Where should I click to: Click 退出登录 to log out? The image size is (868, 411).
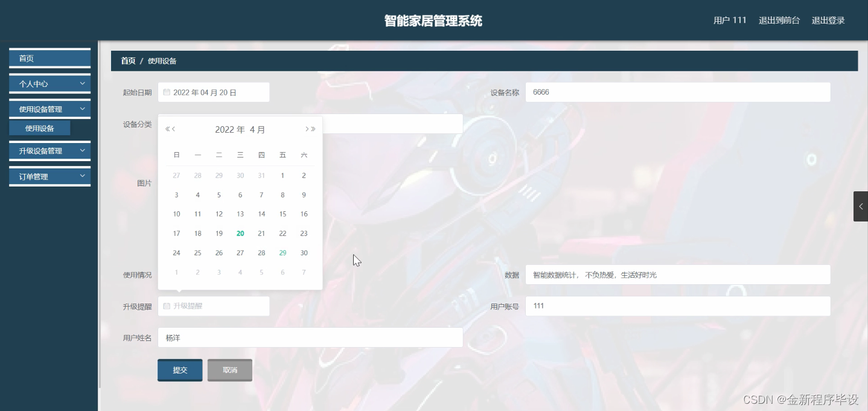point(828,20)
